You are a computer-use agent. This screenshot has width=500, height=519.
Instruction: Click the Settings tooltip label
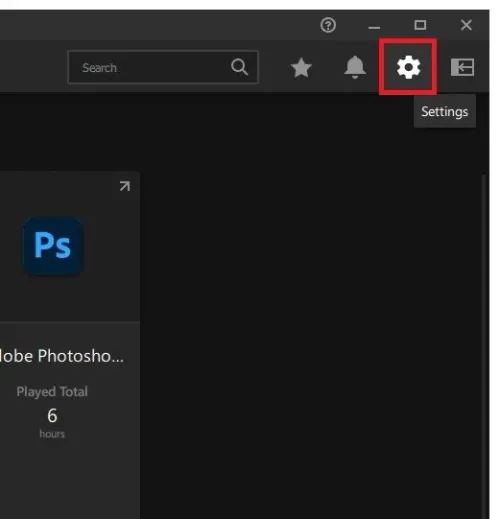click(444, 111)
